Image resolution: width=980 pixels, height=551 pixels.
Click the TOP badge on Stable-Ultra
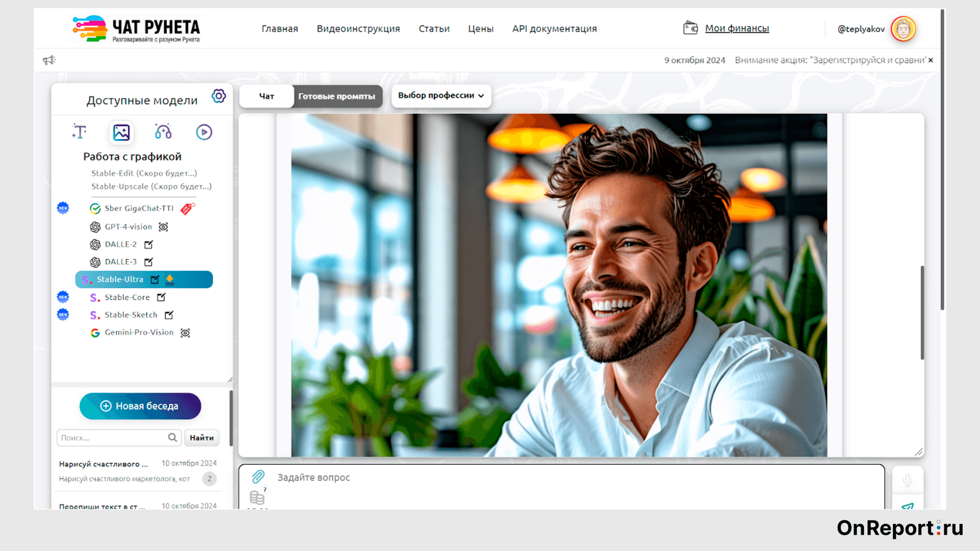click(169, 280)
